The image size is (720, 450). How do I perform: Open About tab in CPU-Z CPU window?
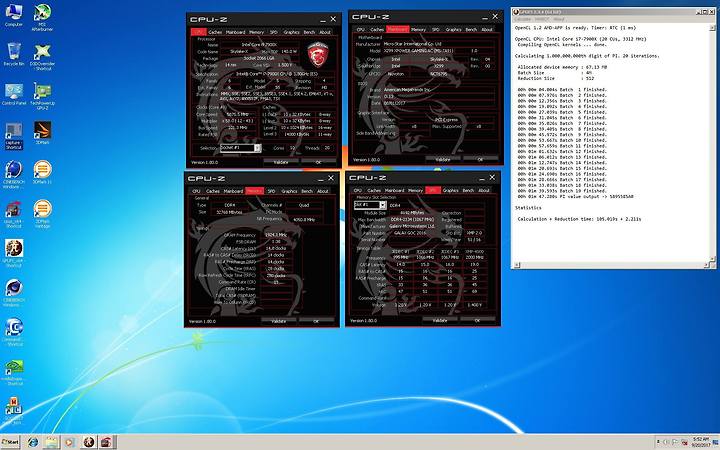325,32
